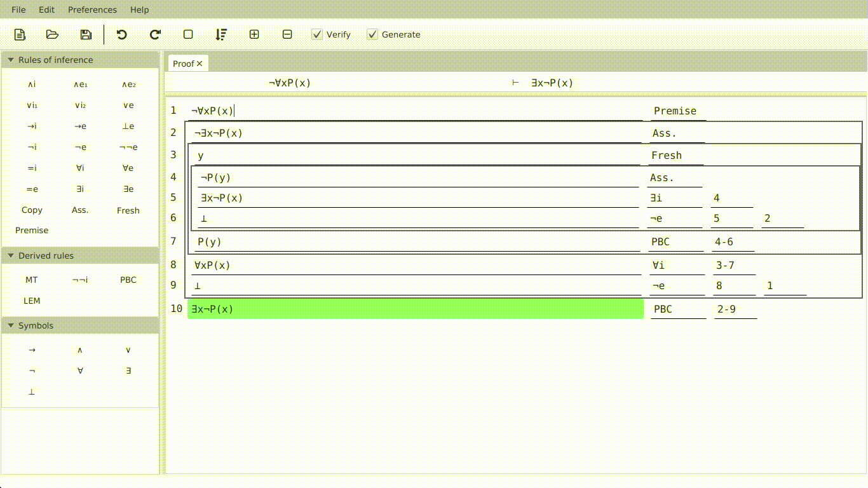The width and height of the screenshot is (868, 488).
Task: Insert the conjunction ∧ symbol
Action: [x=80, y=350]
